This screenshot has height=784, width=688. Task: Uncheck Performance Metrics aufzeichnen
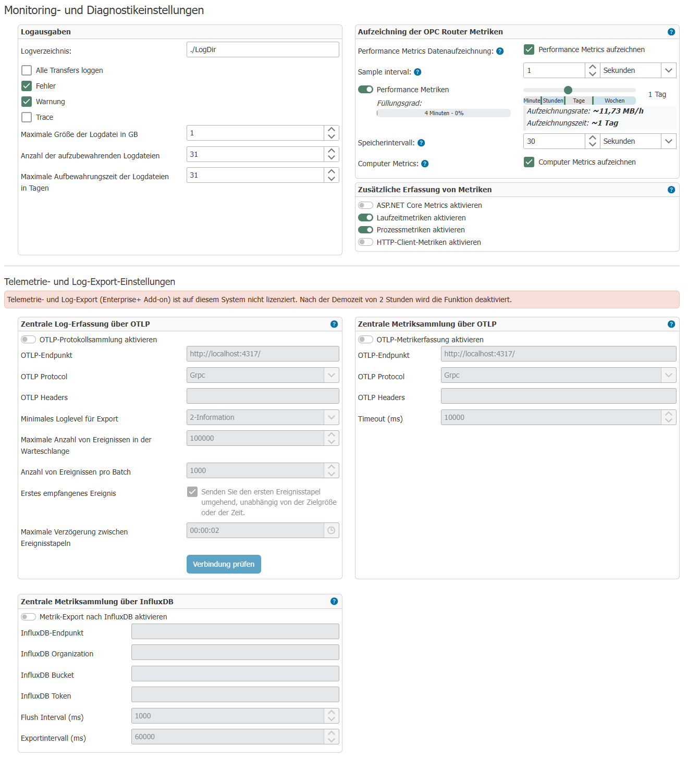(x=529, y=49)
